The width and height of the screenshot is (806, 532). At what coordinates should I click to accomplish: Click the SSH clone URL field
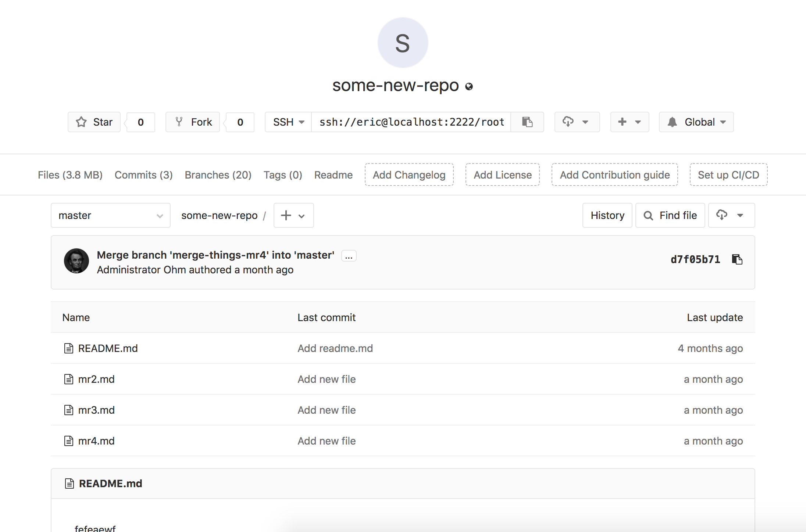point(411,122)
